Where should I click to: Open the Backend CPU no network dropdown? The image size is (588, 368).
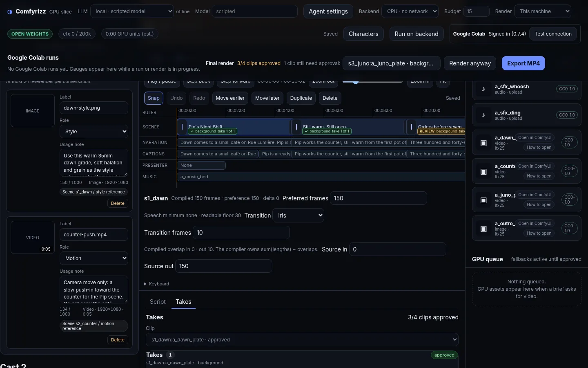pos(410,11)
